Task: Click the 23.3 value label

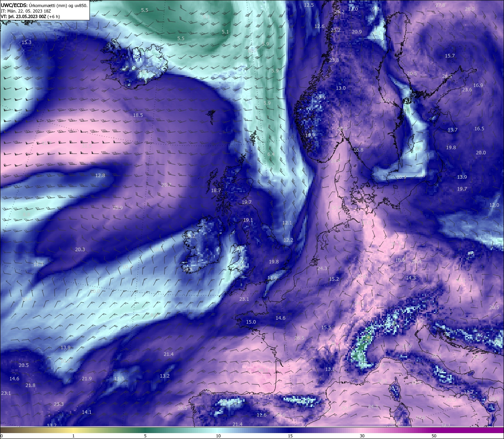Action: coord(59,404)
